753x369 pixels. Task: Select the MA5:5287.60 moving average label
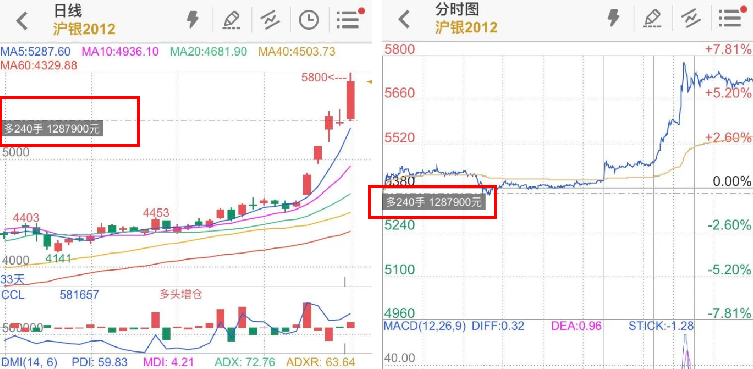click(36, 51)
